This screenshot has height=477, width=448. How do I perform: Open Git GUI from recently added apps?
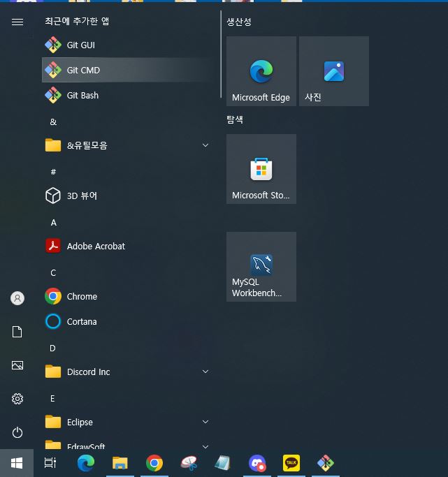(x=128, y=45)
